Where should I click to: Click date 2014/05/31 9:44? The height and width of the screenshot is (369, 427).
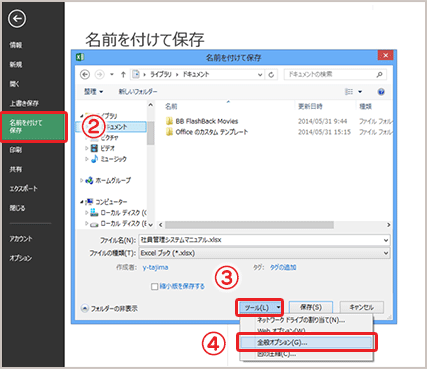(x=322, y=121)
